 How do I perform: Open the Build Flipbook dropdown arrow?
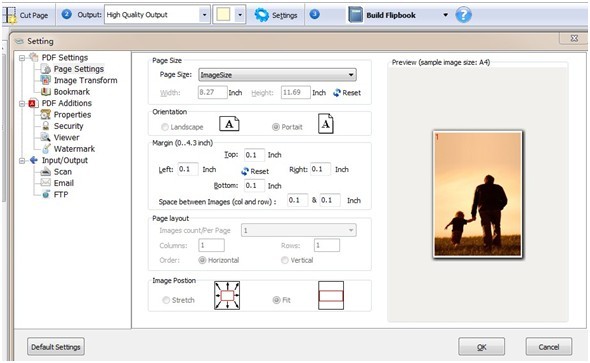point(446,15)
